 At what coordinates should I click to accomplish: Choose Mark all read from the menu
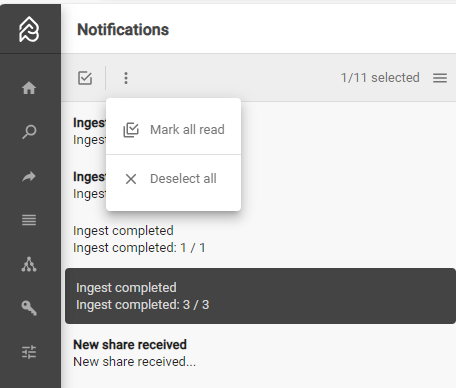pyautogui.click(x=173, y=130)
